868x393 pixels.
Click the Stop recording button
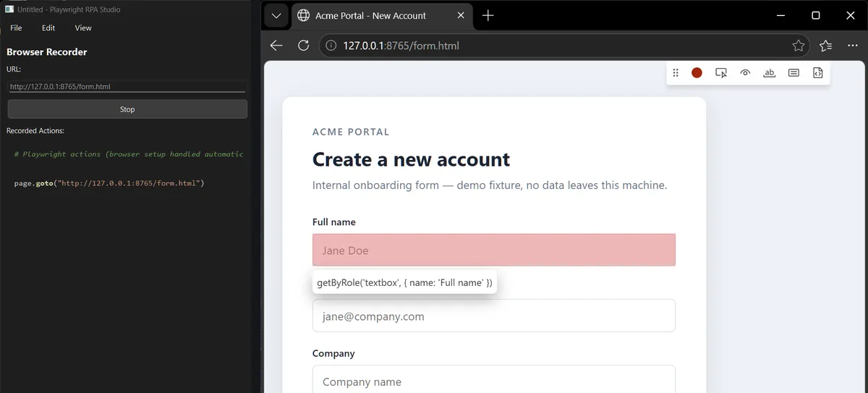[x=127, y=109]
